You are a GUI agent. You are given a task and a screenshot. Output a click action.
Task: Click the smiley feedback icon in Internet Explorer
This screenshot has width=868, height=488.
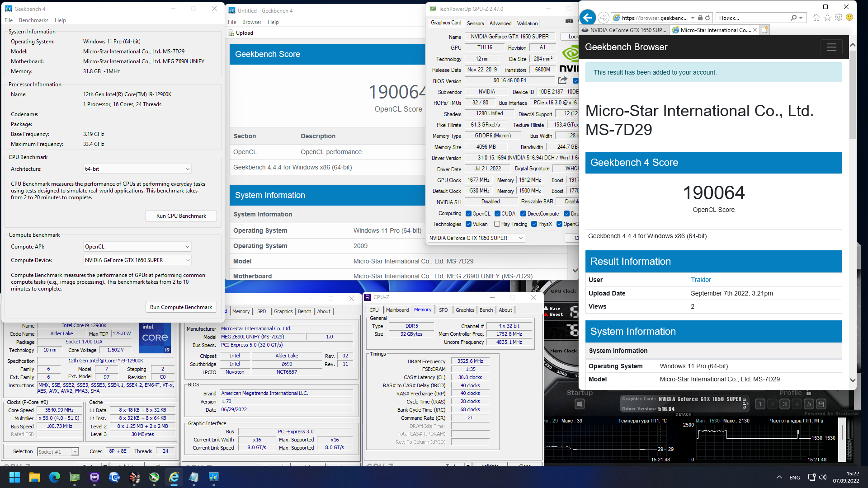click(x=849, y=17)
